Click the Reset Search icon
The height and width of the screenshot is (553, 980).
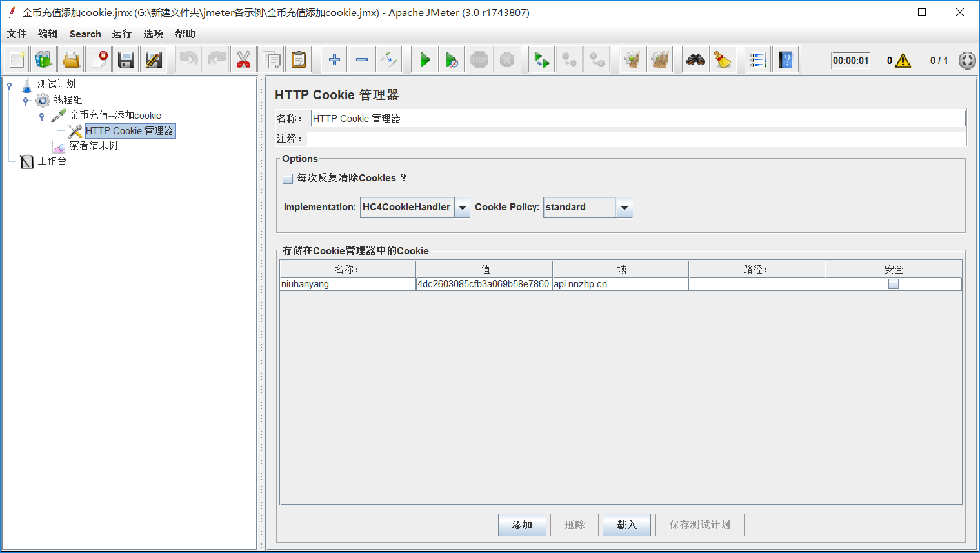pyautogui.click(x=723, y=60)
